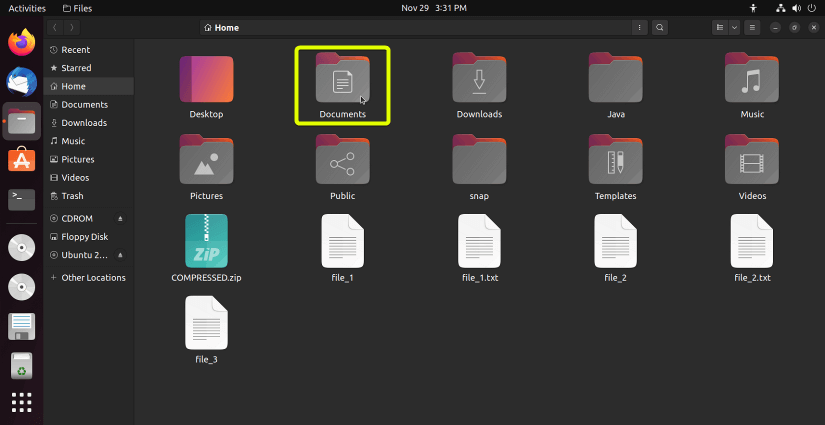Eject the CDROM drive
This screenshot has width=825, height=425.
click(120, 218)
